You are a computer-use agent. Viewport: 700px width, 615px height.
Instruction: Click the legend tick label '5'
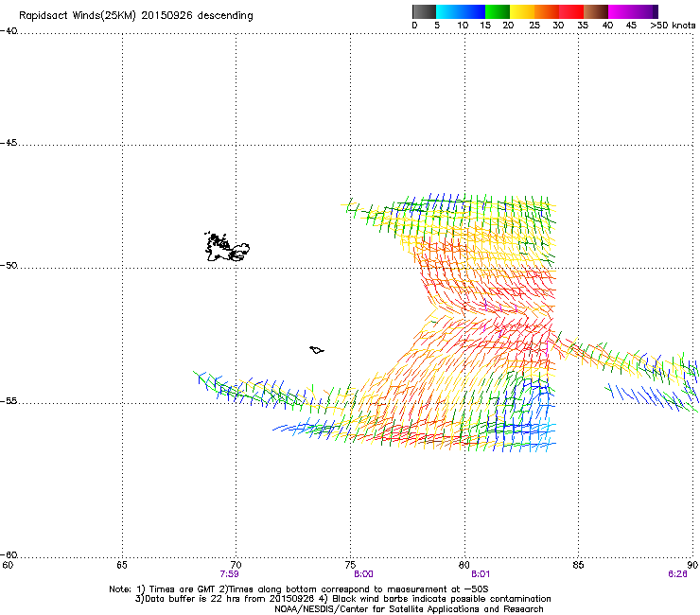437,26
